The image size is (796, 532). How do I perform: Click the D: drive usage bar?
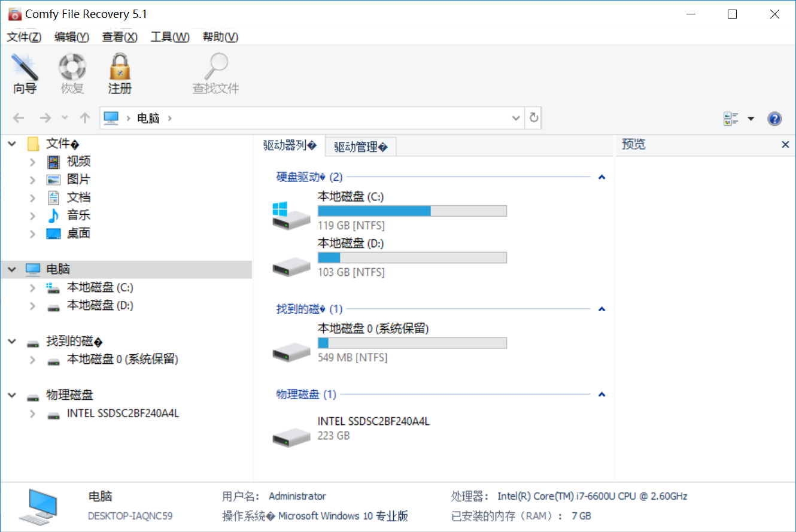pos(412,257)
